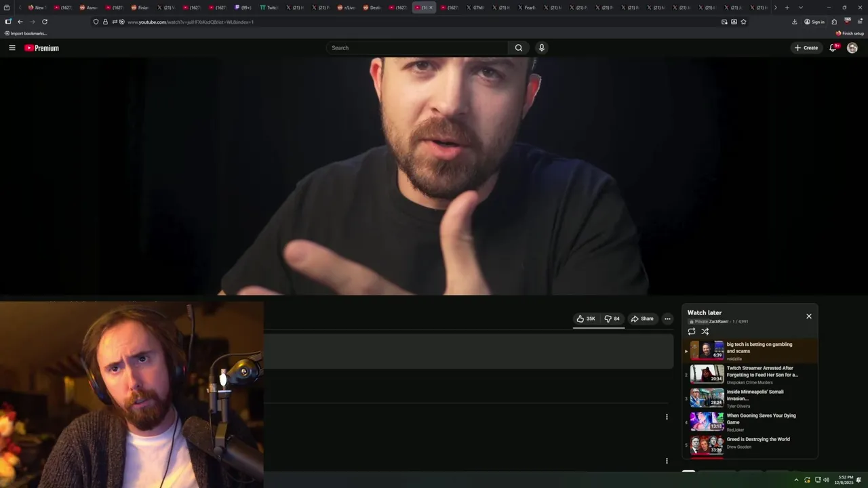This screenshot has height=488, width=868.
Task: Reload the current page
Action: [45, 22]
